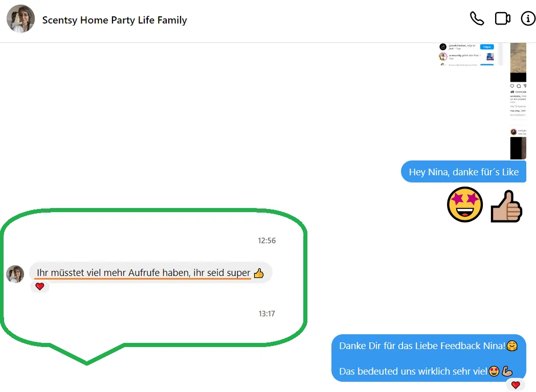The image size is (536, 392).
Task: Click the conversation title Scentsy Home Party Life Family
Action: point(115,20)
